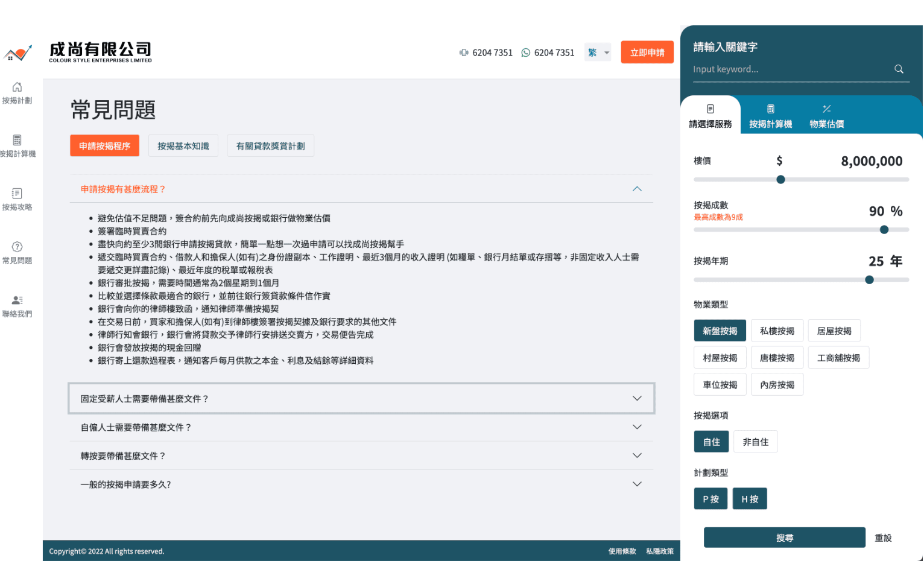Image resolution: width=924 pixels, height=584 pixels.
Task: Open the 按揭計算機 calculator sidebar icon
Action: [17, 141]
